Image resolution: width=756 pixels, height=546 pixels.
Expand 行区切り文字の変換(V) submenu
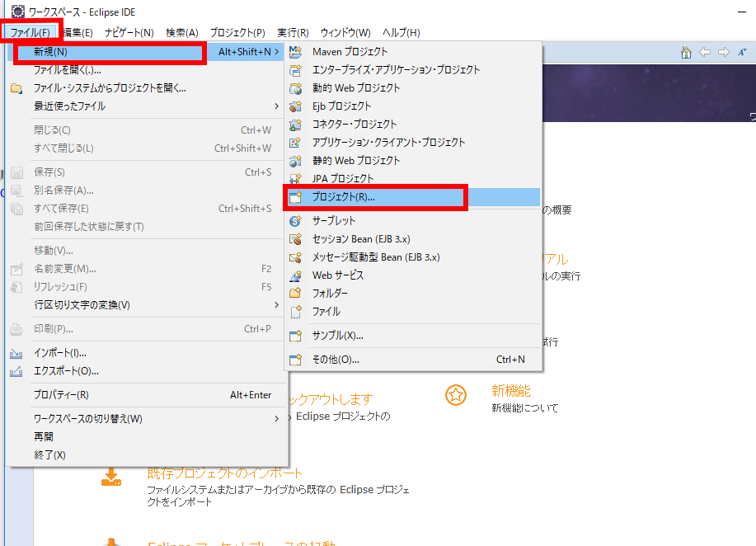[x=277, y=305]
